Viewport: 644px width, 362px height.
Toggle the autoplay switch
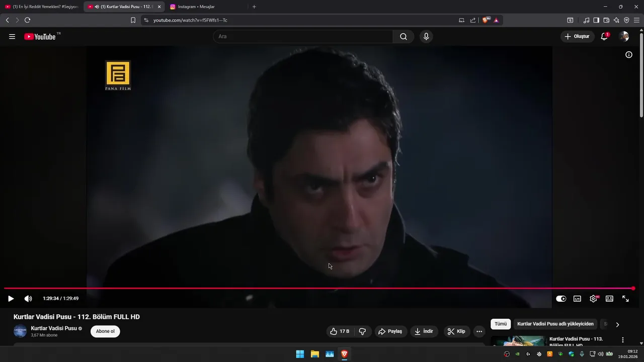pyautogui.click(x=561, y=299)
